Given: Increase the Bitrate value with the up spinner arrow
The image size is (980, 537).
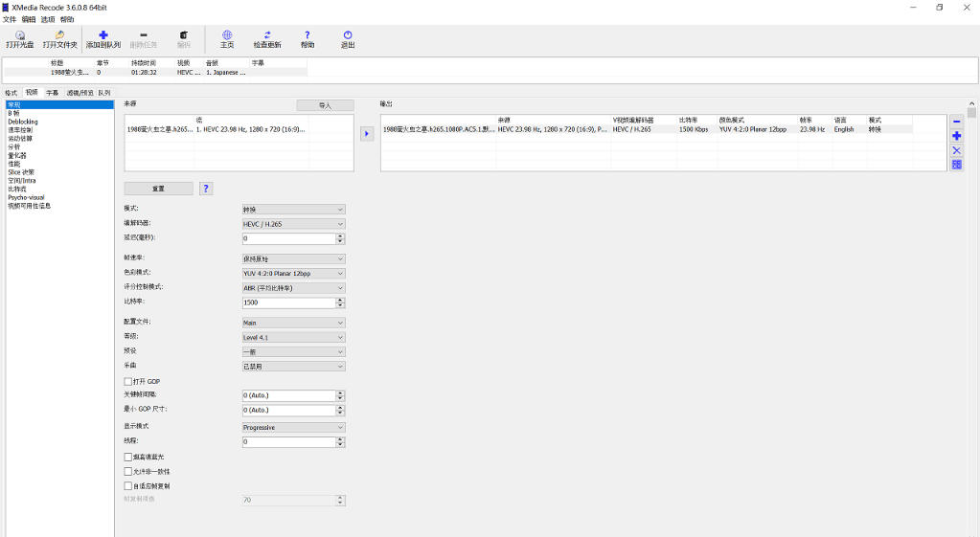Looking at the screenshot, I should pos(340,300).
